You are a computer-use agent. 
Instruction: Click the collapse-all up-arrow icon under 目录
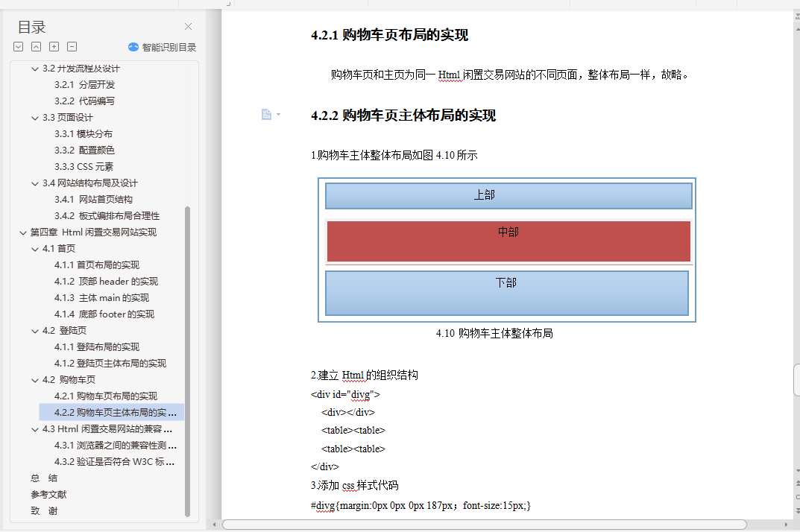pos(37,47)
